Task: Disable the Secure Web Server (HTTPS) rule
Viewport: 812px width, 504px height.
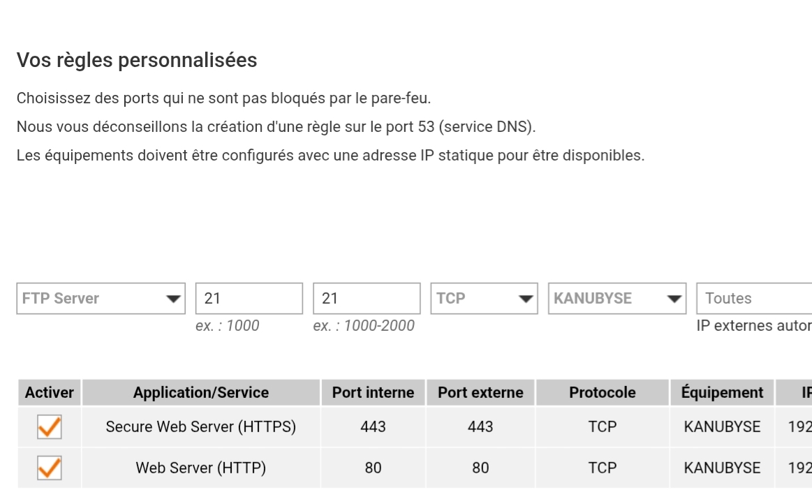Action: (x=50, y=427)
